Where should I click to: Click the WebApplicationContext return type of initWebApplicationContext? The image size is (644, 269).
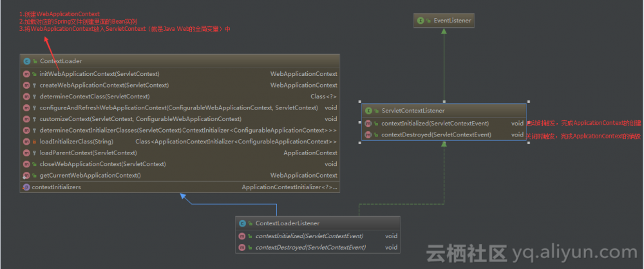303,74
